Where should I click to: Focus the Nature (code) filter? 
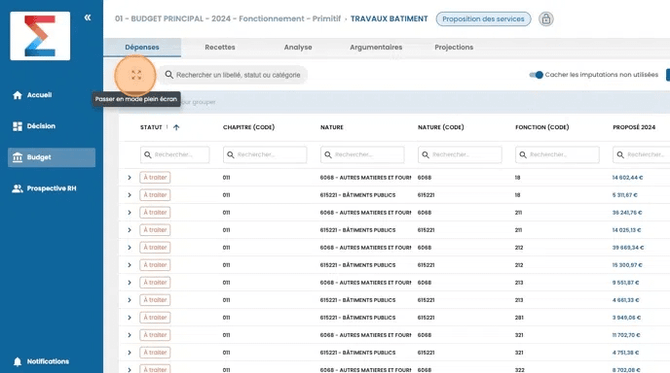tap(459, 155)
